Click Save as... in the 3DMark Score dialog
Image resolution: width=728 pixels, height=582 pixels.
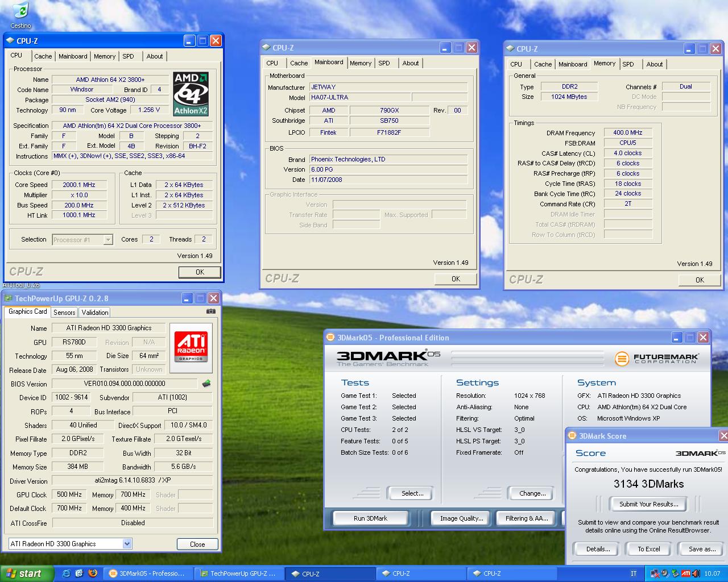click(702, 549)
